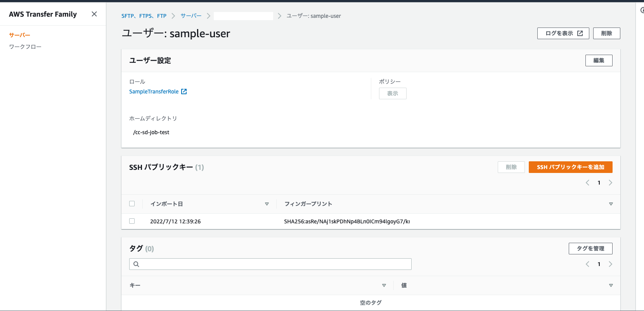Go to SFTP、FTPS、FTP breadcrumb link
Screen dimensions: 644x311
point(144,16)
